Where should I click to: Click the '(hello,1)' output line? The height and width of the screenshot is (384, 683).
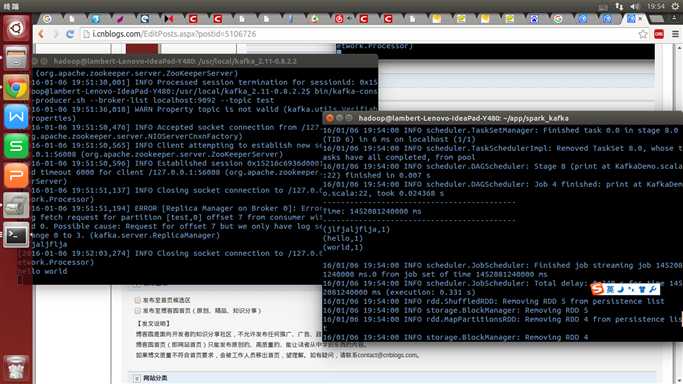[343, 239]
